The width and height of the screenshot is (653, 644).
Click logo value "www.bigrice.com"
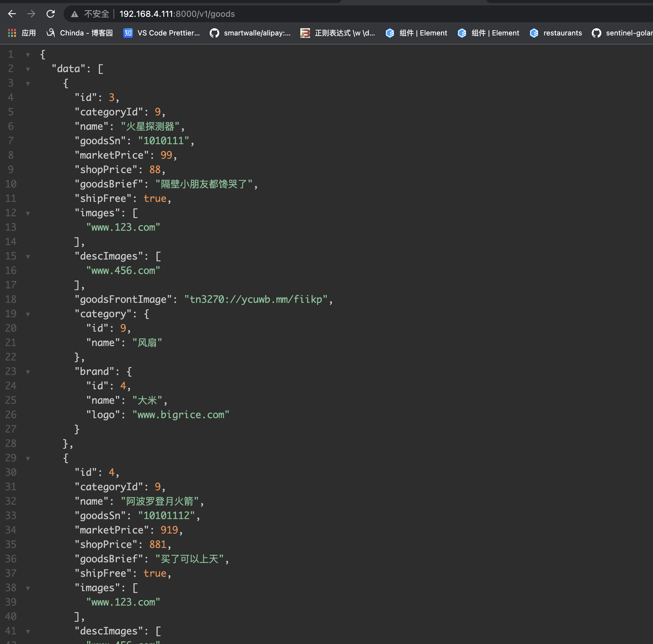click(181, 415)
